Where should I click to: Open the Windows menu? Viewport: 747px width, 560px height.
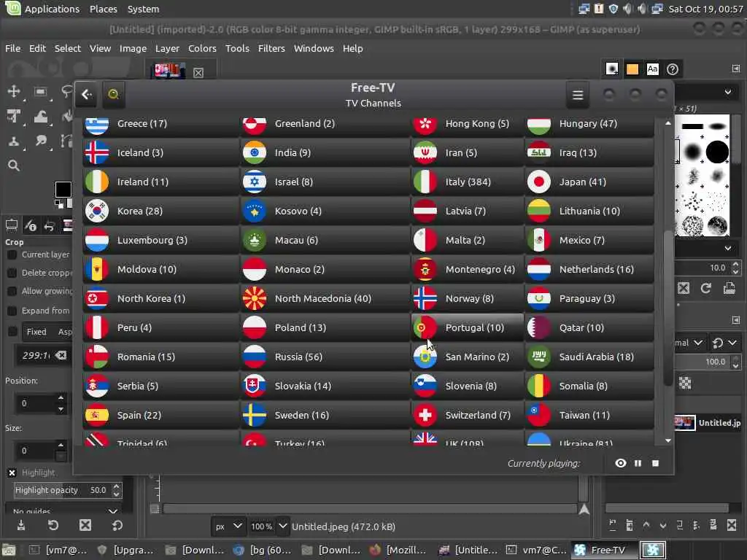(x=314, y=48)
